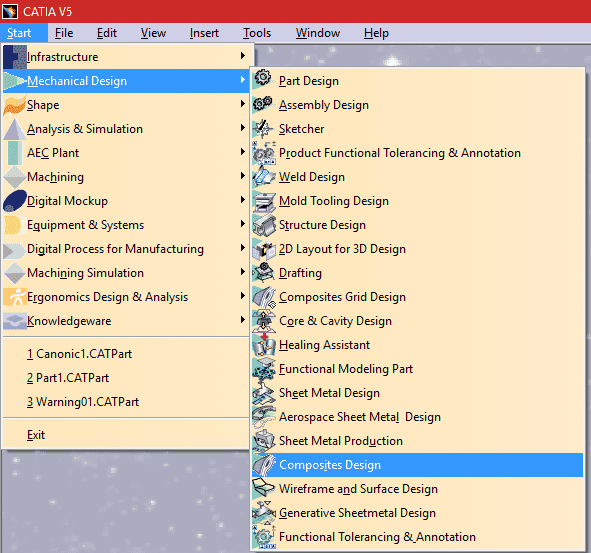Click the Drafting workbench icon

click(263, 272)
